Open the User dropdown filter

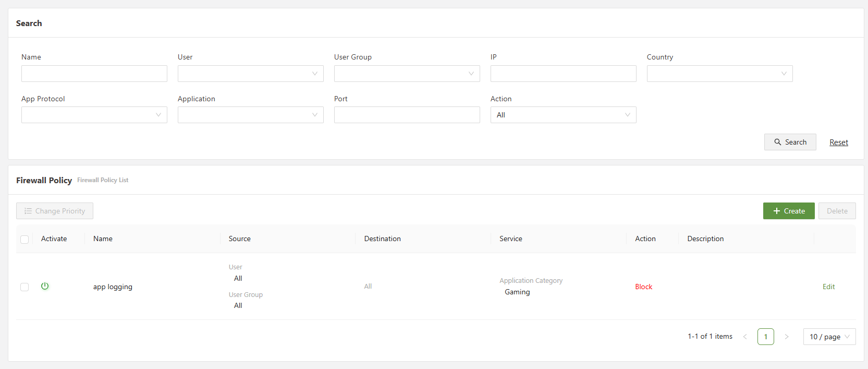click(250, 74)
